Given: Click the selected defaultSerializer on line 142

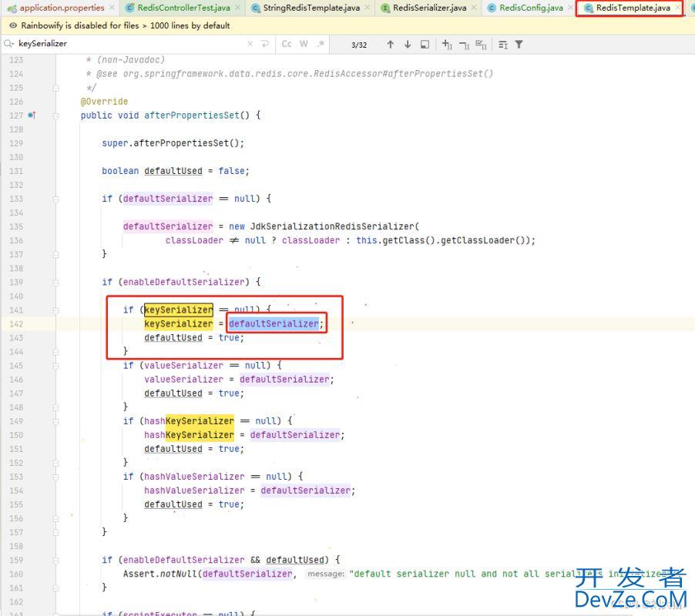Looking at the screenshot, I should [x=274, y=323].
